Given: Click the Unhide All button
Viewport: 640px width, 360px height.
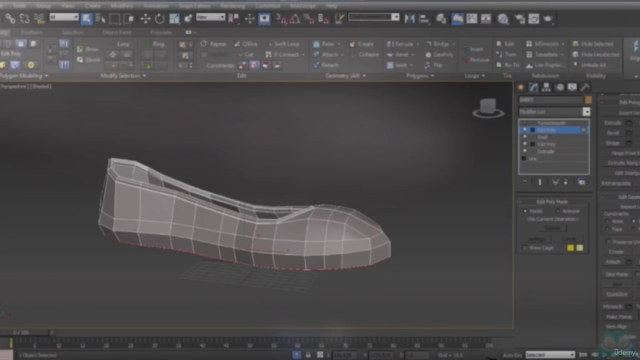Looking at the screenshot, I should tap(589, 65).
